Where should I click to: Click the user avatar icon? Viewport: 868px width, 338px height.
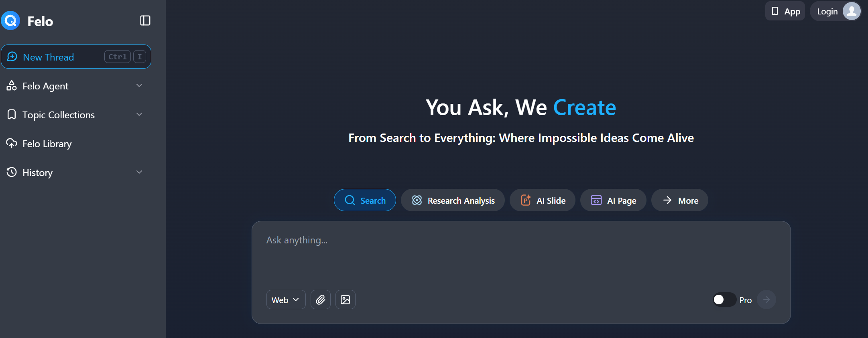(x=852, y=11)
